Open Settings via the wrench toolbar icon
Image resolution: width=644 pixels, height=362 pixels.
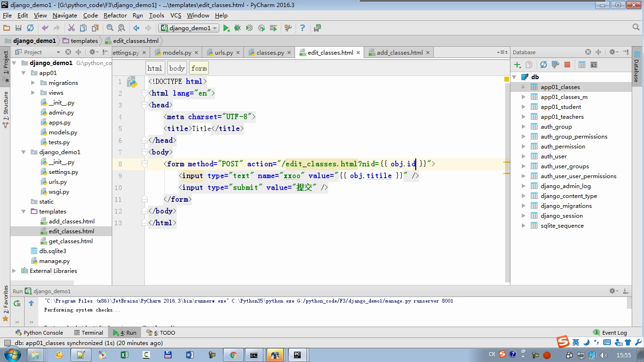(288, 28)
